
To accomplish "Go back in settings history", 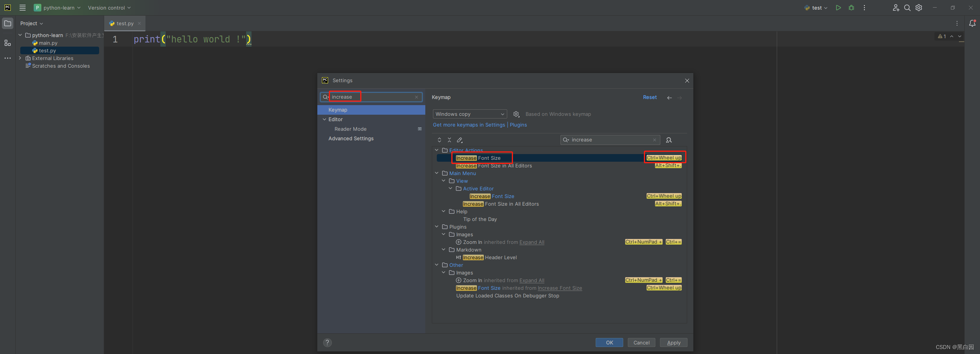I will pyautogui.click(x=670, y=97).
